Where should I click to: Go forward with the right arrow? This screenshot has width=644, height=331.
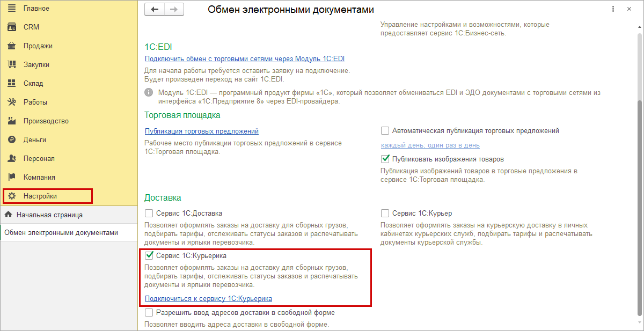coord(174,10)
